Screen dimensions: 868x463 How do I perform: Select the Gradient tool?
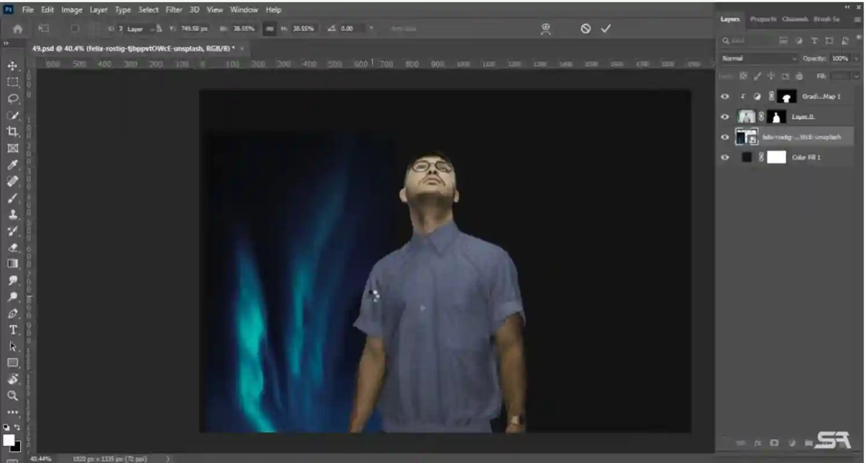[x=12, y=264]
